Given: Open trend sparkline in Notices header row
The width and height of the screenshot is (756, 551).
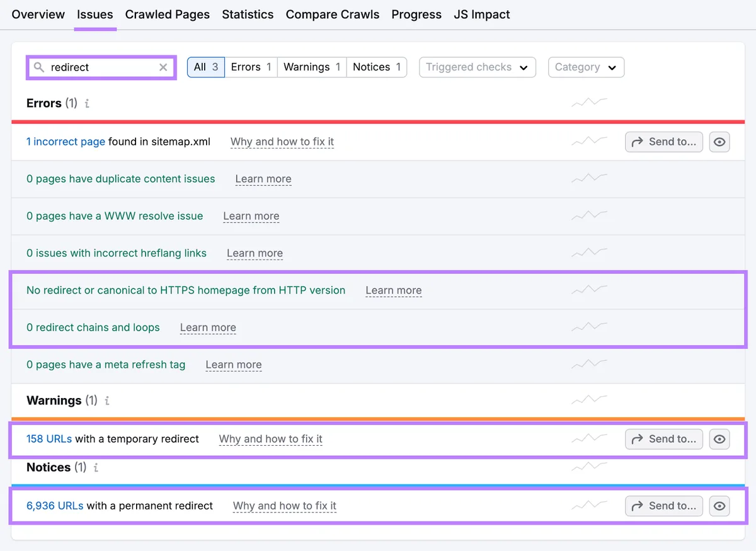Looking at the screenshot, I should 590,467.
